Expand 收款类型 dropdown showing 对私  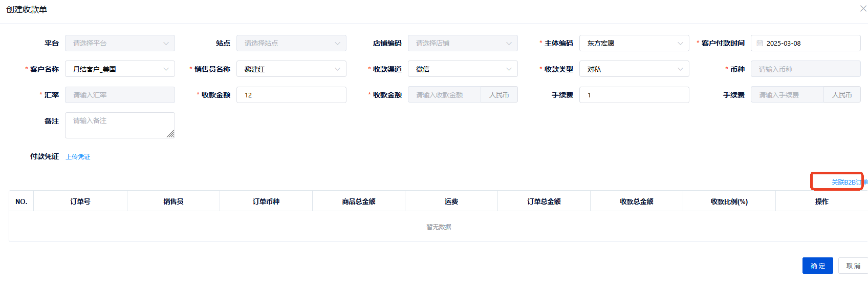pos(634,69)
